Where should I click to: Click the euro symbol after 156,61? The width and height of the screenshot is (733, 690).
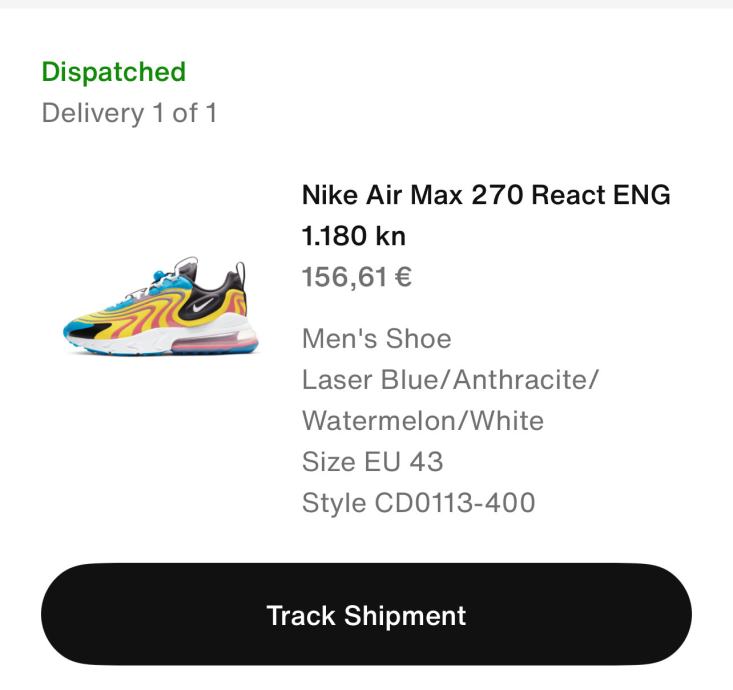pyautogui.click(x=403, y=277)
